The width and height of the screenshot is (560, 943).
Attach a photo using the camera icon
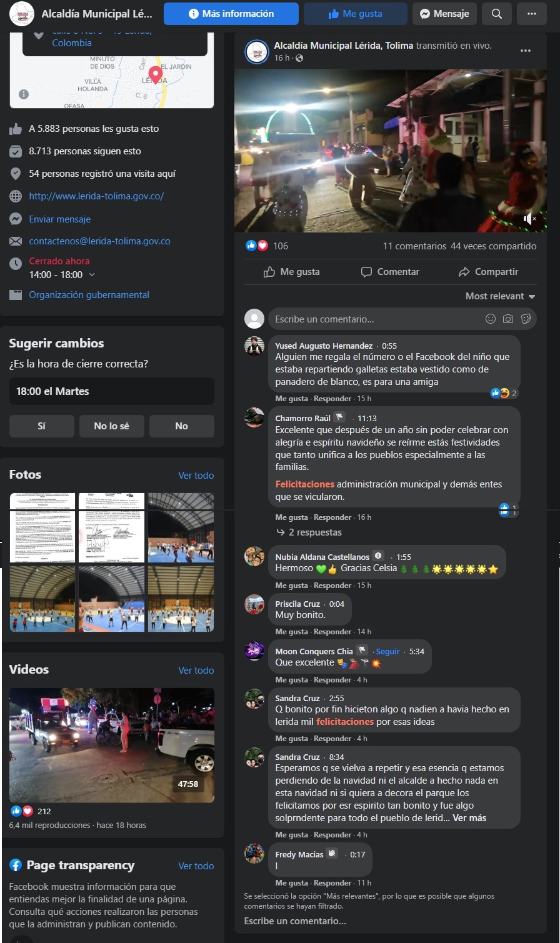point(508,319)
